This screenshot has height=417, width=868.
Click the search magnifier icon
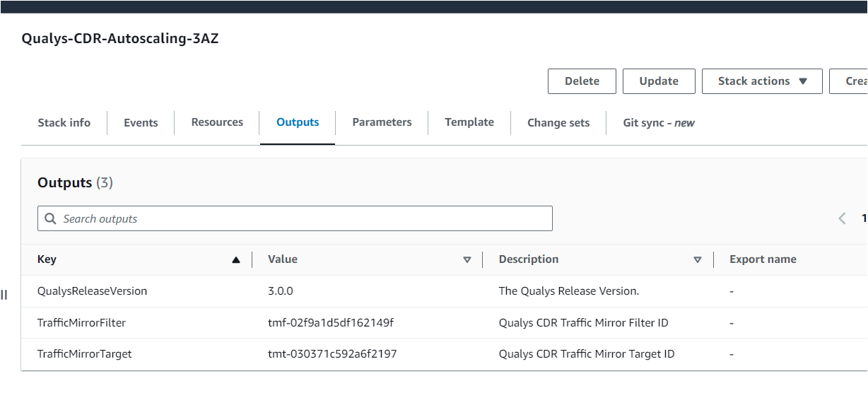(50, 218)
